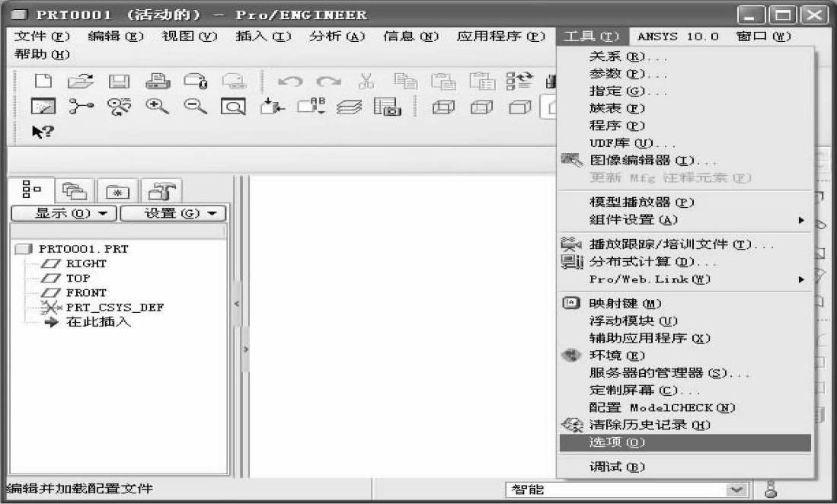Click the Spin center icon
This screenshot has height=504, width=837.
coord(81,107)
